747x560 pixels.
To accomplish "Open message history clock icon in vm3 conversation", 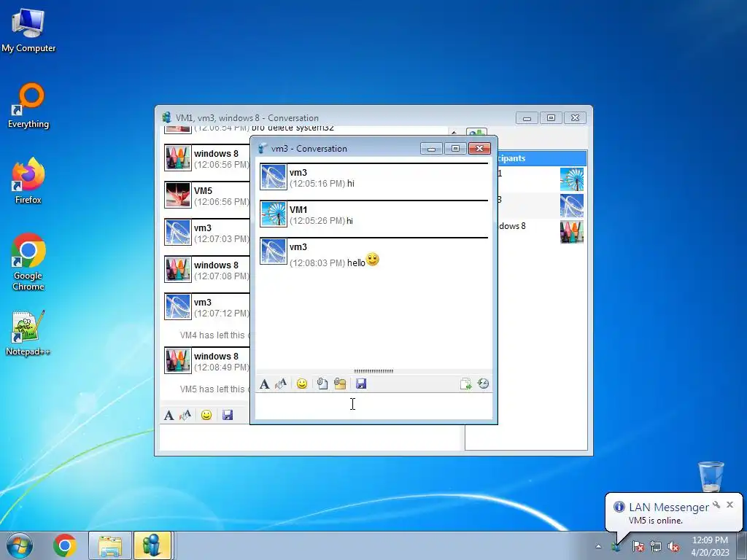I will (x=483, y=384).
